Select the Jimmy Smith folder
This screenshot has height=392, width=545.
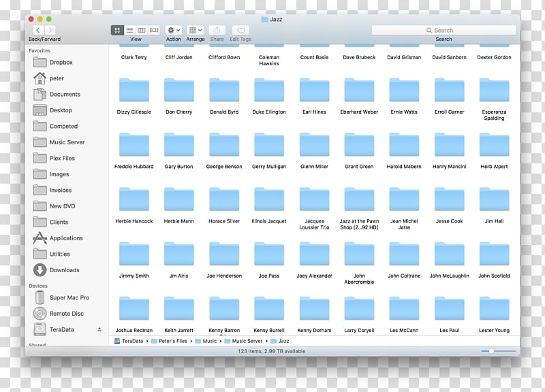[134, 254]
